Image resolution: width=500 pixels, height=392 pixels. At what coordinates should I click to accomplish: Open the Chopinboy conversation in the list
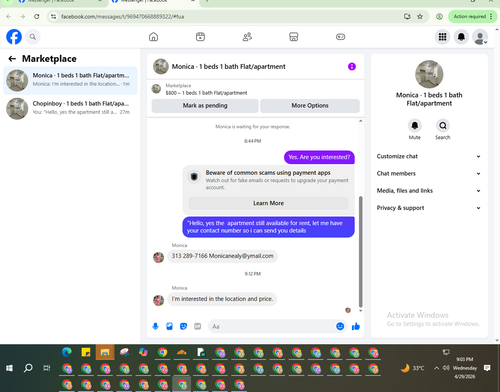[70, 108]
